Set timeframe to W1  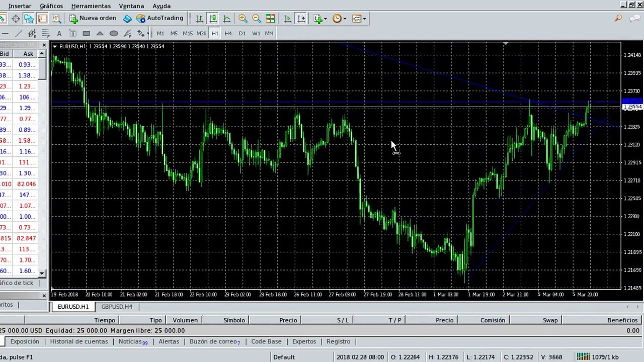pos(256,33)
